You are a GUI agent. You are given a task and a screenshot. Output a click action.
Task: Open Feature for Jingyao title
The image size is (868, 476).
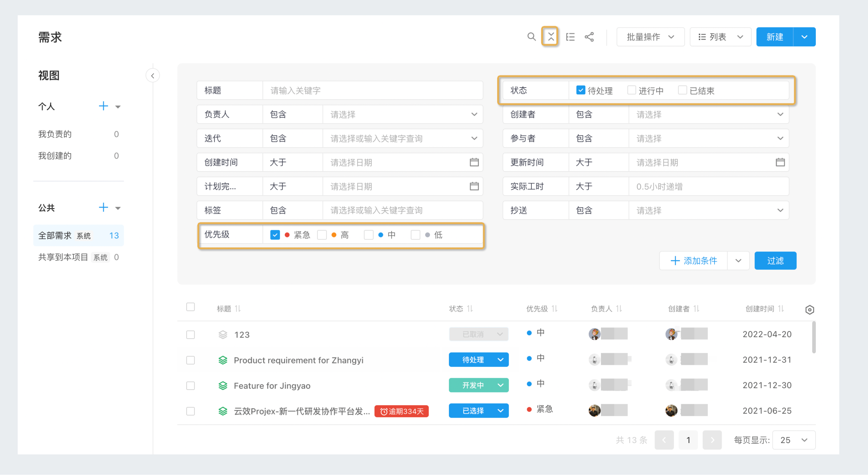coord(272,386)
